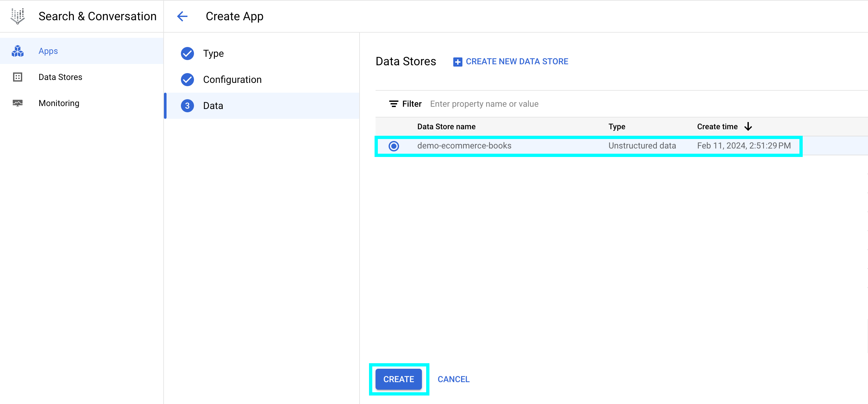Image resolution: width=868 pixels, height=404 pixels.
Task: Click the Configuration step checkmark icon
Action: [x=187, y=79]
